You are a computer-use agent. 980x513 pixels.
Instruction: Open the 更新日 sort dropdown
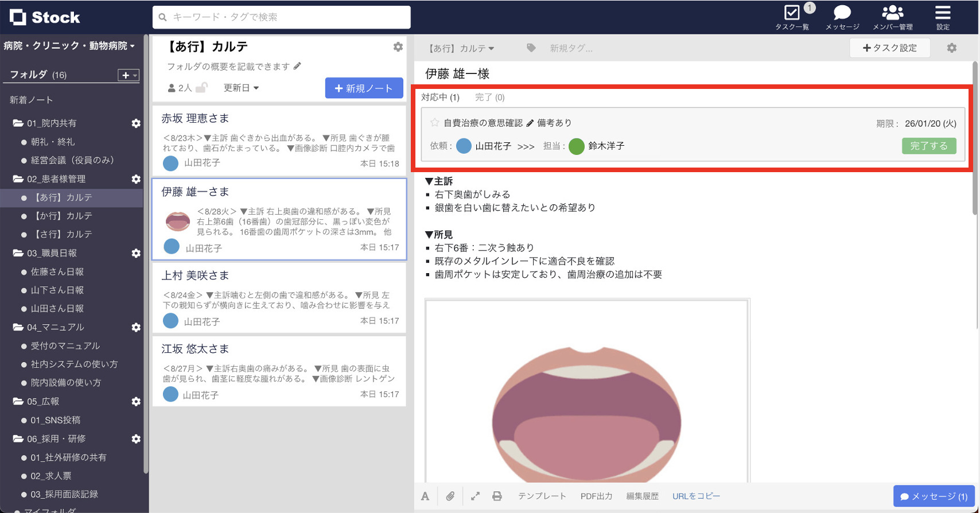(x=241, y=88)
